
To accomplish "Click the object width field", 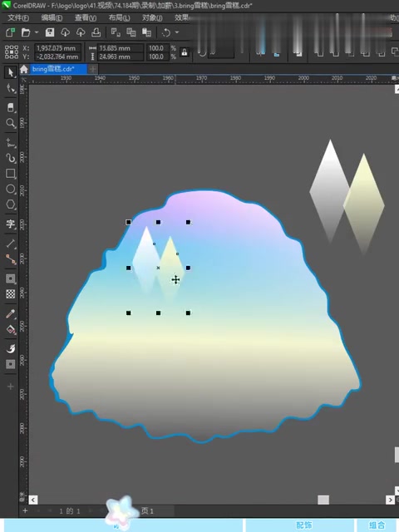I will point(121,48).
